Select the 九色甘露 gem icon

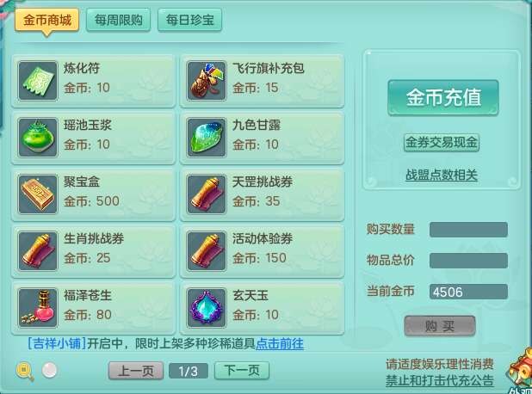coord(207,138)
